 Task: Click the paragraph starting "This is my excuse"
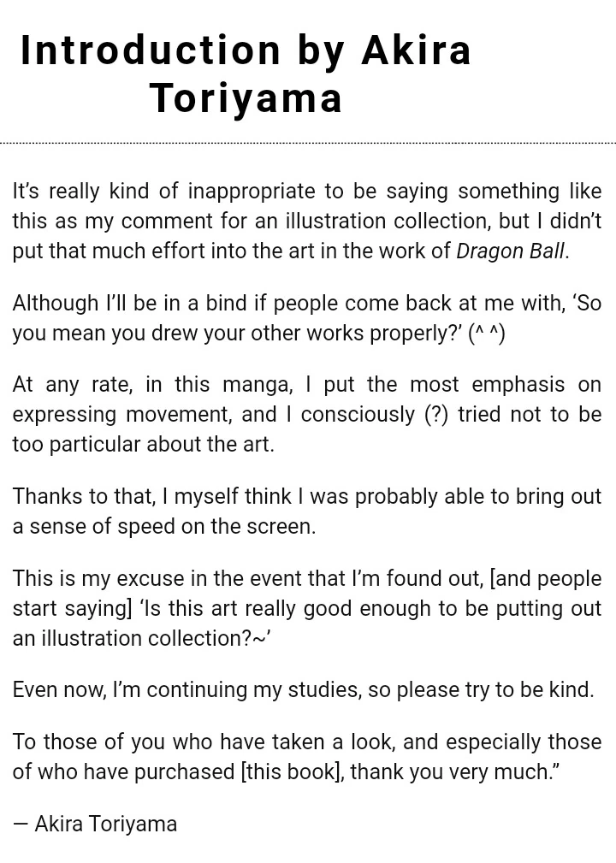pos(306,608)
